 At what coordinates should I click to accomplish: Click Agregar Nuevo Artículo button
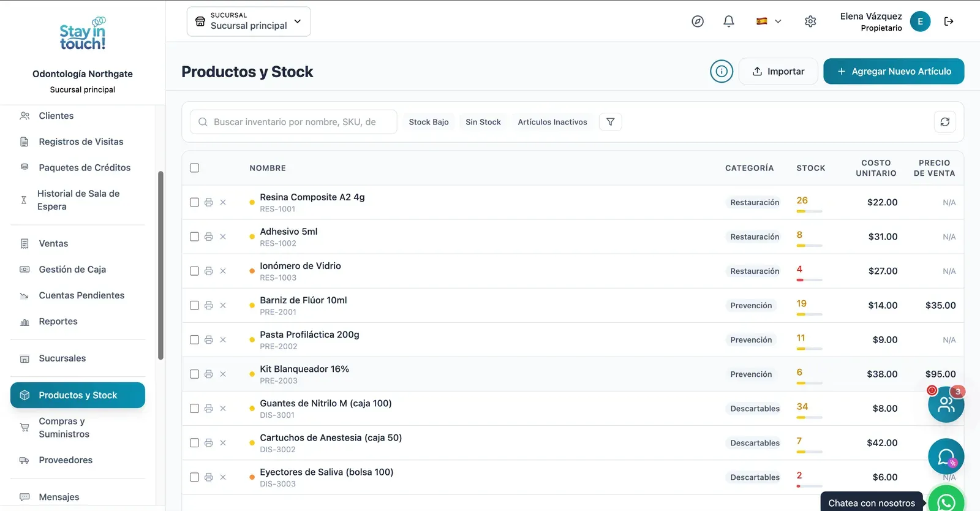click(x=894, y=71)
